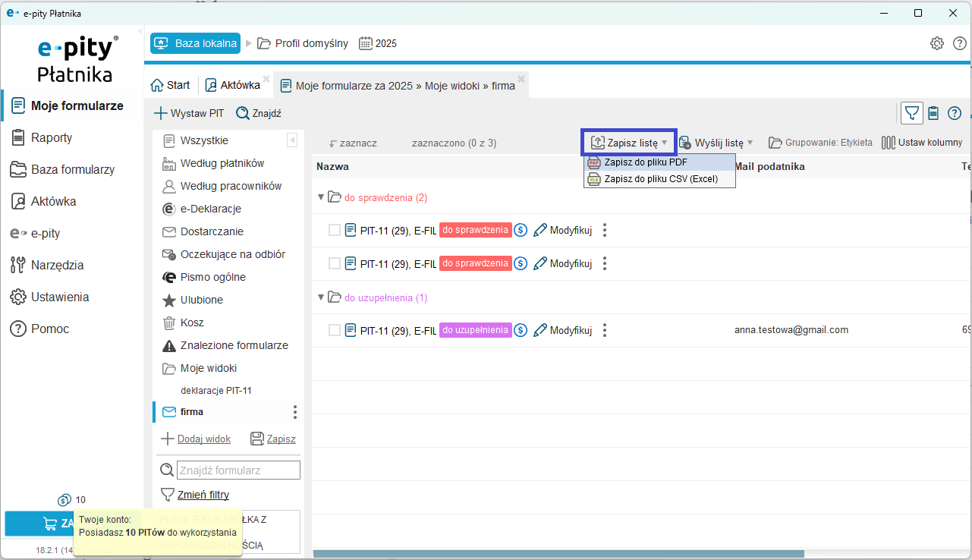Click the filter funnel icon in toolbar

[911, 113]
